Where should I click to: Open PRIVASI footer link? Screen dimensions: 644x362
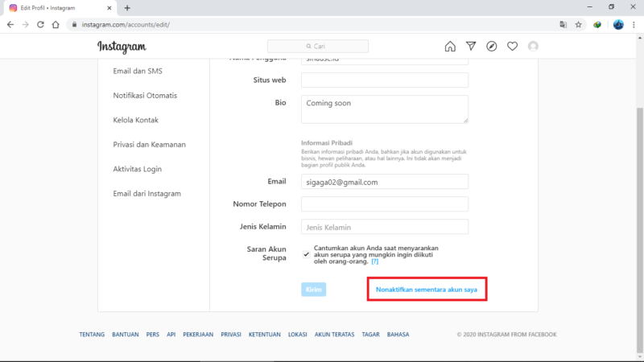coord(231,335)
